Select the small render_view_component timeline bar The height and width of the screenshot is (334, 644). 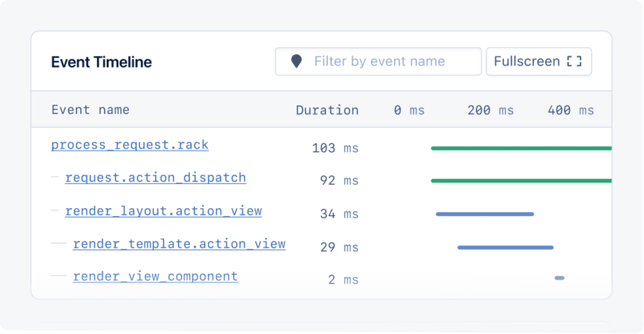pos(560,278)
